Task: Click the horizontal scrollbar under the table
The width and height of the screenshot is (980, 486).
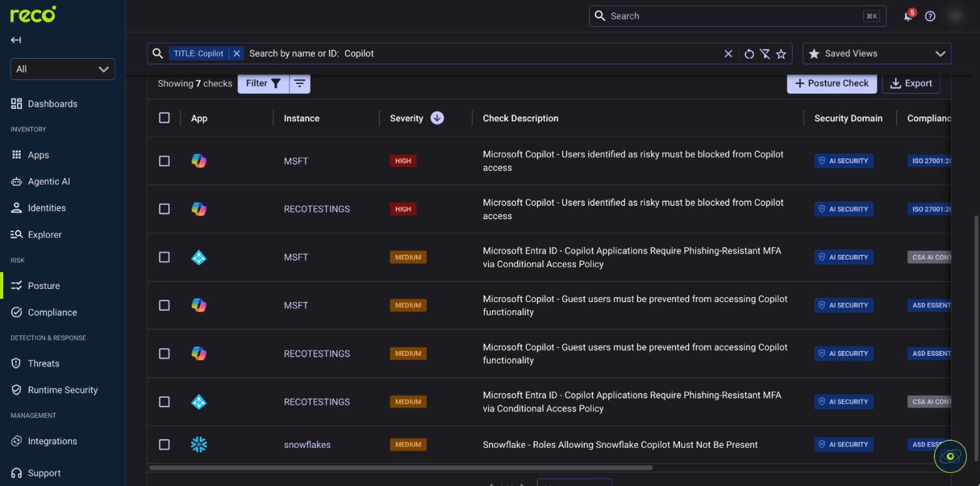Action: tap(401, 468)
